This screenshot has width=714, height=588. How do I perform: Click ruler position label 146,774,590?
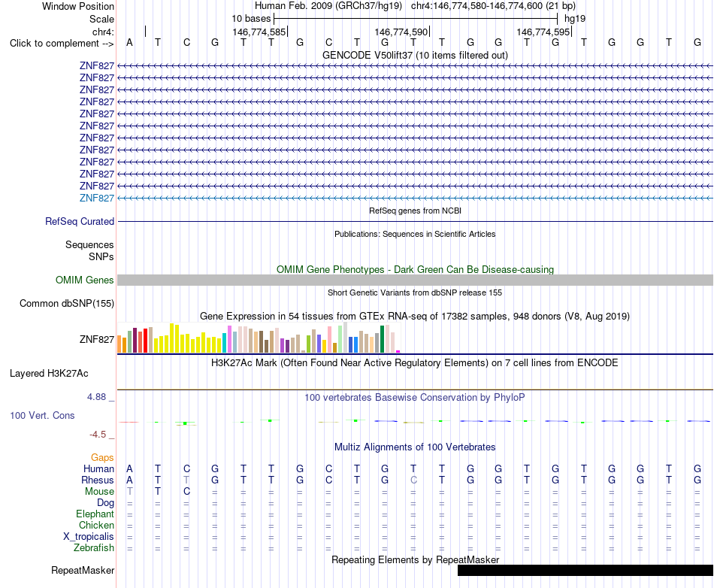(401, 32)
